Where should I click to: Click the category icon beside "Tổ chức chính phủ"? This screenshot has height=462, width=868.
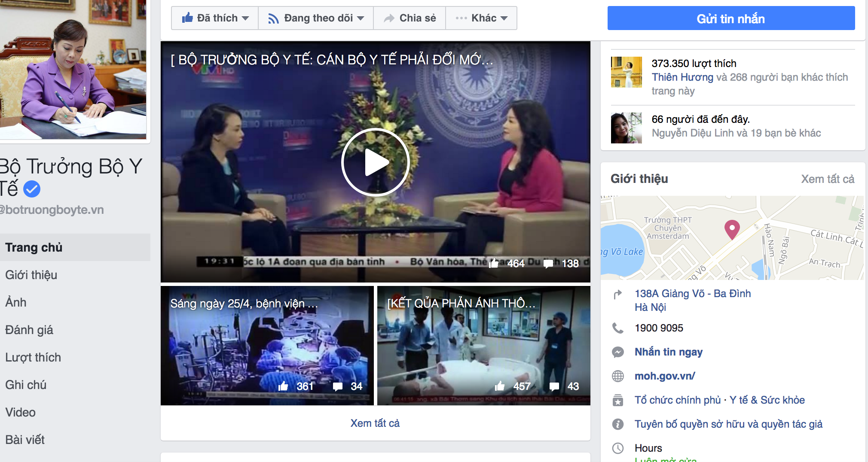point(617,400)
